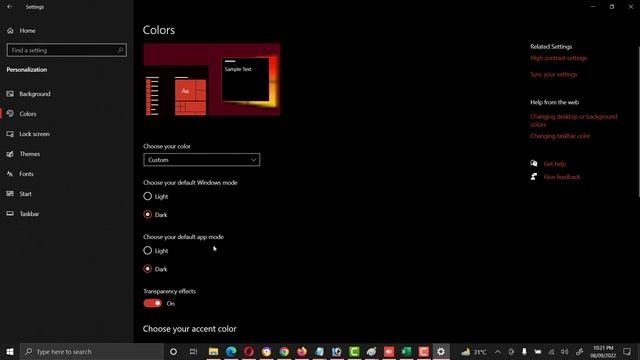Image resolution: width=640 pixels, height=360 pixels.
Task: Click the search magnifier in Find a setting
Action: 120,50
